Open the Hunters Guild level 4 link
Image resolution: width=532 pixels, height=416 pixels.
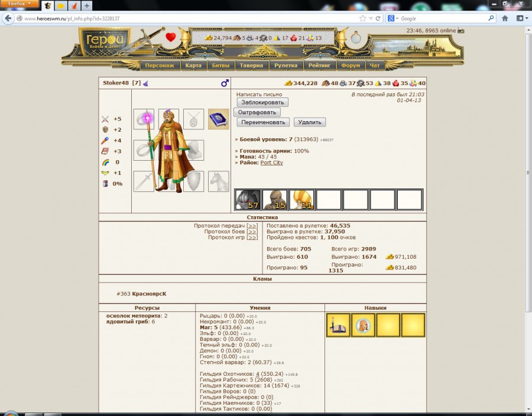(258, 374)
